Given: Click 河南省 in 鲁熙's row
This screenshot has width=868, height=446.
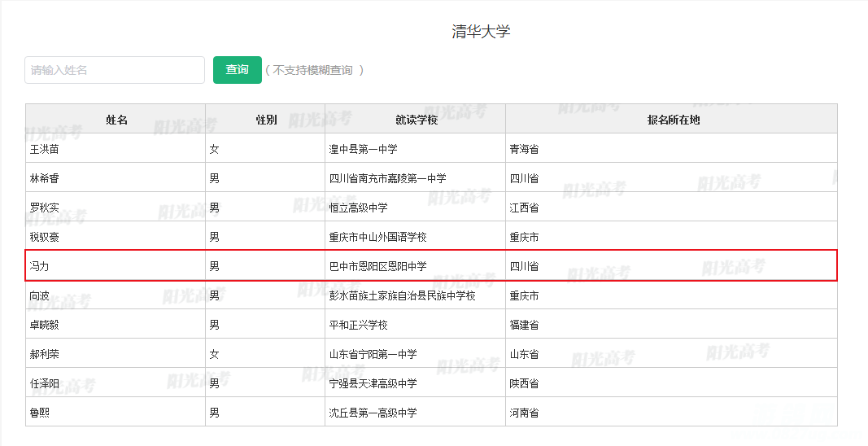Looking at the screenshot, I should tap(524, 413).
